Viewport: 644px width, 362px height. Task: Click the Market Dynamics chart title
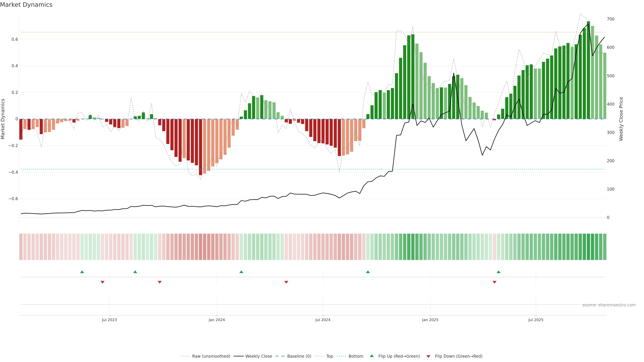(26, 5)
